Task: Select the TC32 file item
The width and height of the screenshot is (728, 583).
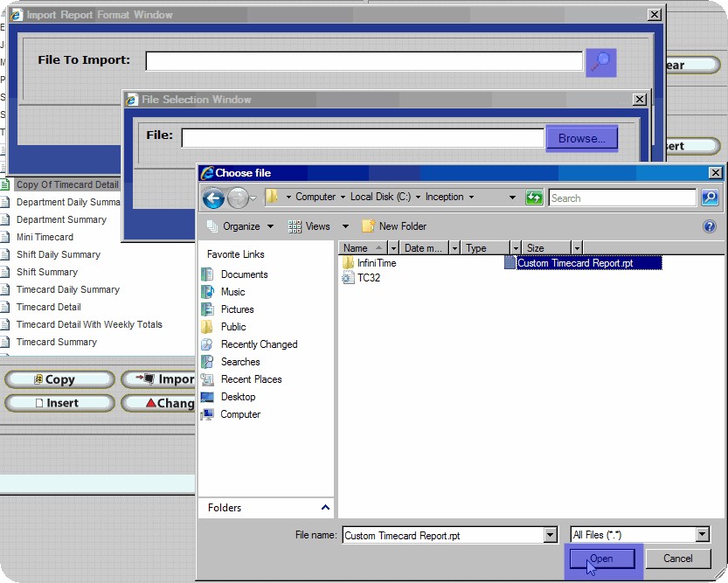Action: coord(368,278)
